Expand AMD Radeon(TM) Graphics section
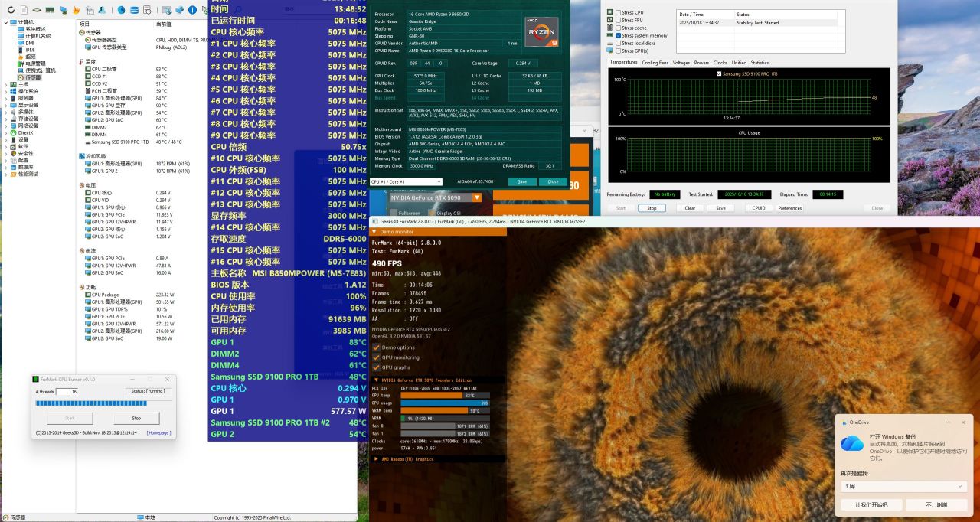This screenshot has width=980, height=522. [376, 459]
